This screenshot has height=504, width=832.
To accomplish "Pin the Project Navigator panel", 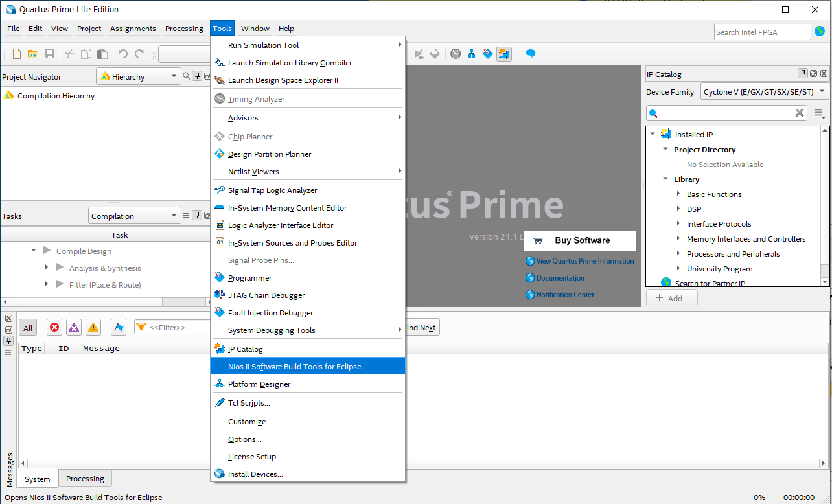I will pyautogui.click(x=197, y=76).
